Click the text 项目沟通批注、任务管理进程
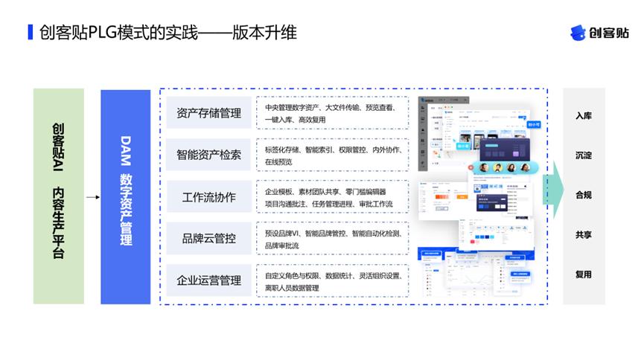The height and width of the screenshot is (360, 644). tap(309, 204)
